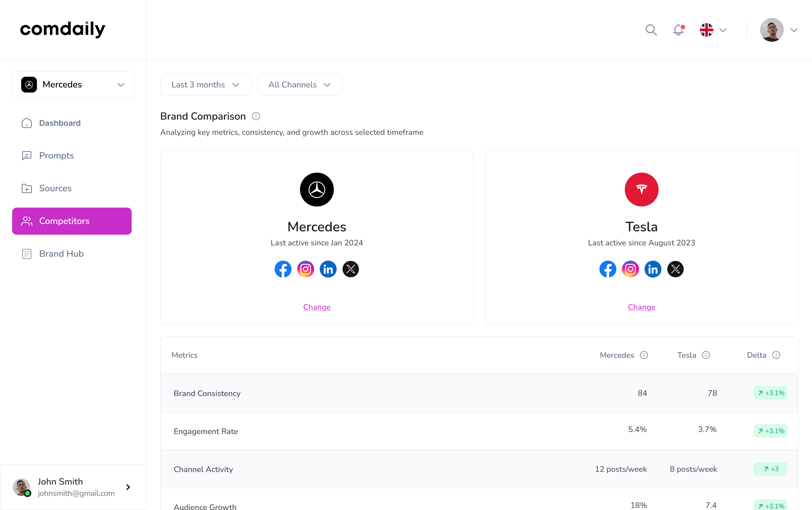Image resolution: width=812 pixels, height=510 pixels.
Task: Click Change link under Tesla card
Action: 641,307
